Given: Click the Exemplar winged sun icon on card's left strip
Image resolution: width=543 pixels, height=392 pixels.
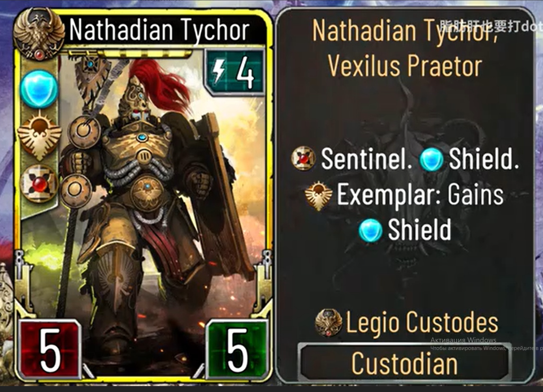Looking at the screenshot, I should (x=39, y=136).
